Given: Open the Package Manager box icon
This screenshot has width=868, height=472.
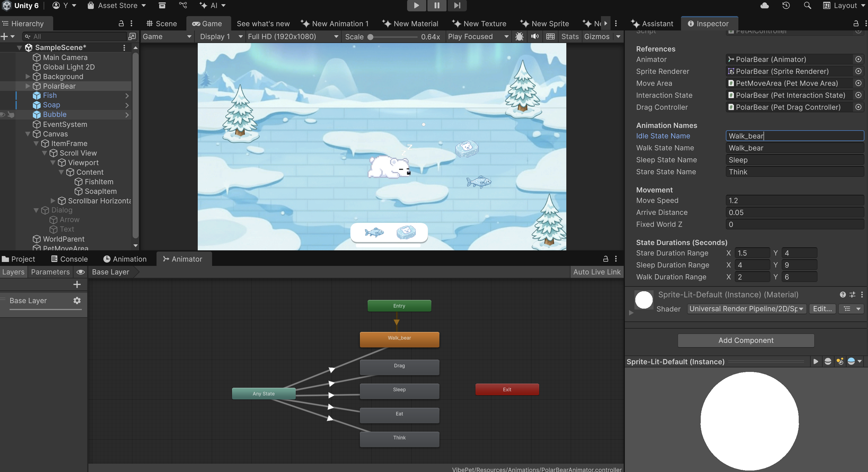Looking at the screenshot, I should pyautogui.click(x=162, y=5).
